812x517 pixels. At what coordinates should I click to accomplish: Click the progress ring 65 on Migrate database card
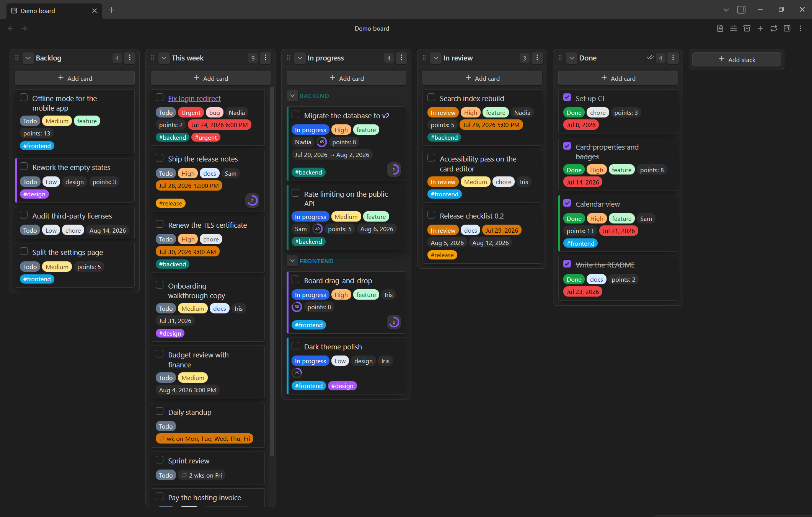[322, 142]
